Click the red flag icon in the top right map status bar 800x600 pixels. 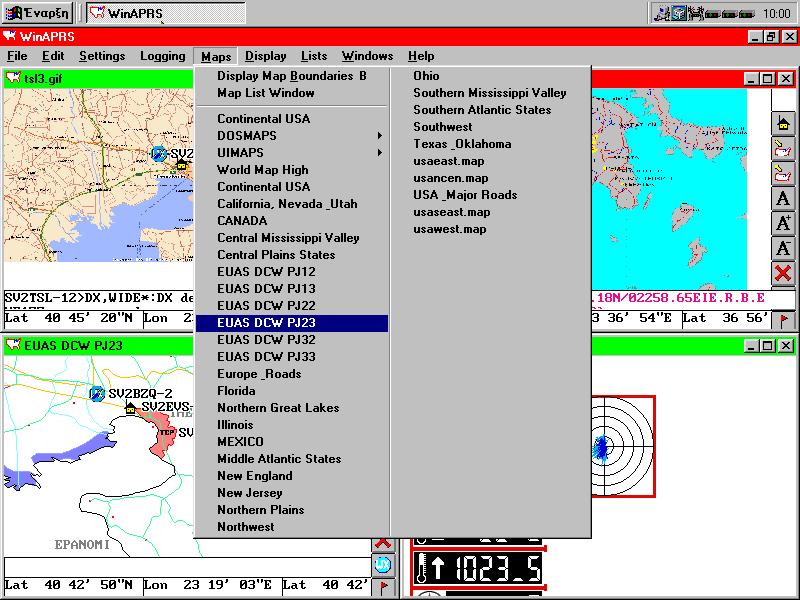click(x=784, y=320)
